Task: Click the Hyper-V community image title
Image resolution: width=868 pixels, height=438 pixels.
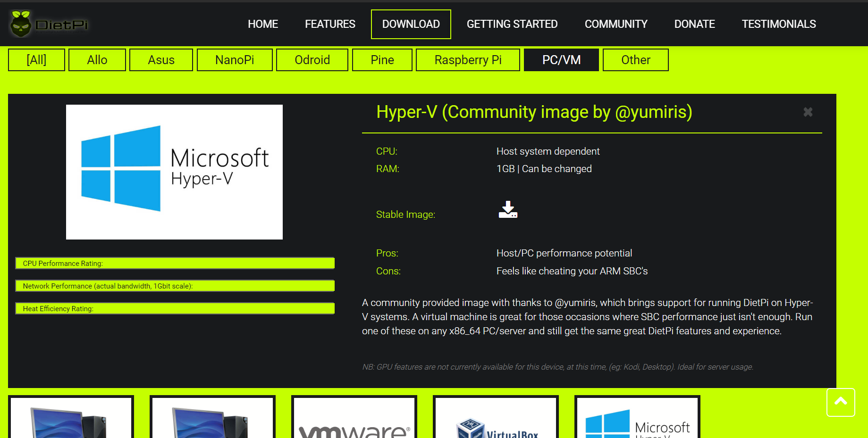Action: click(534, 112)
